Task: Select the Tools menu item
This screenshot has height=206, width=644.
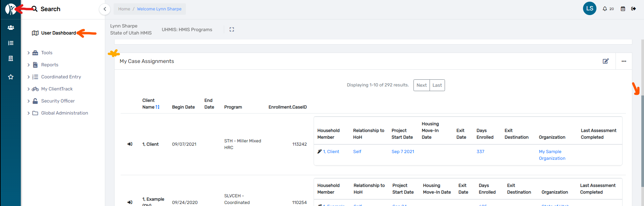Action: coord(47,53)
